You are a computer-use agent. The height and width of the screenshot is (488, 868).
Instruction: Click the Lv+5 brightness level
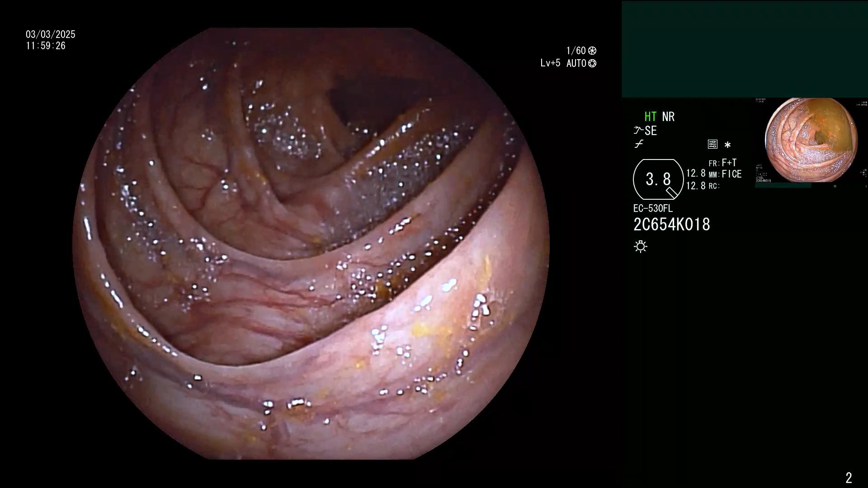(x=550, y=63)
